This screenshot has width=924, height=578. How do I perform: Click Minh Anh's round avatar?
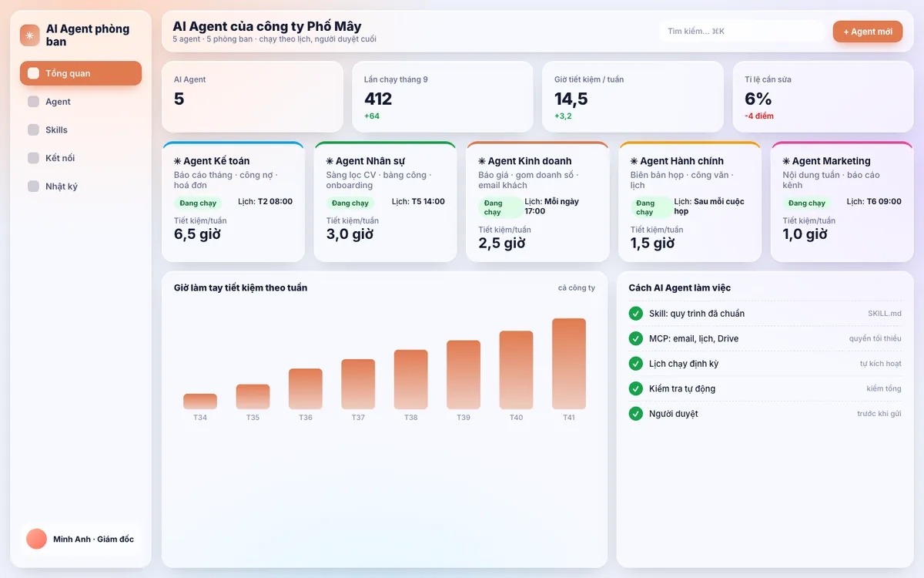(x=36, y=539)
